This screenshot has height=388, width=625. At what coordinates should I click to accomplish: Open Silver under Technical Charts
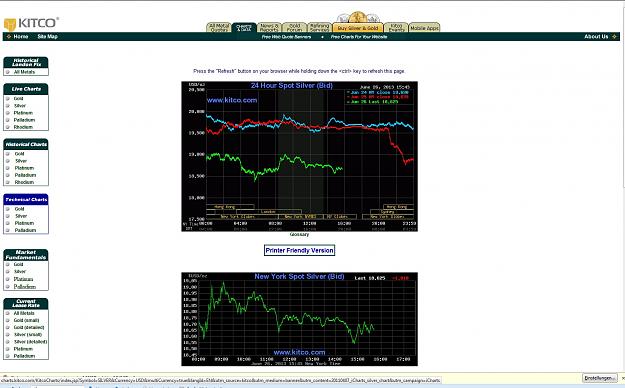pos(21,216)
